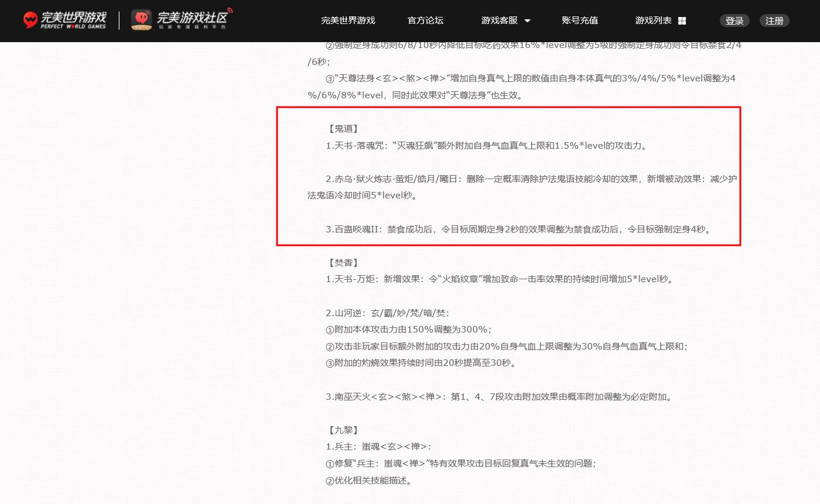
Task: Click the grid icon beside 游戏列表
Action: pyautogui.click(x=682, y=20)
